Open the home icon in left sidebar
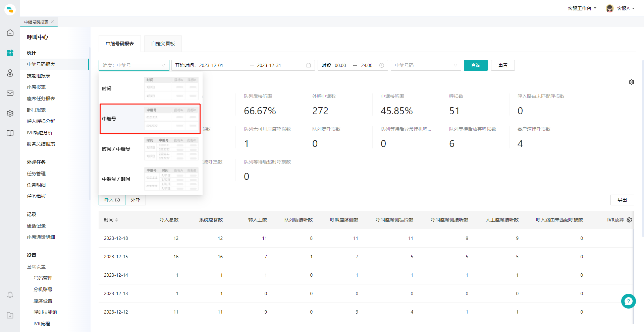Screen dimensions: 644x332 coord(10,32)
